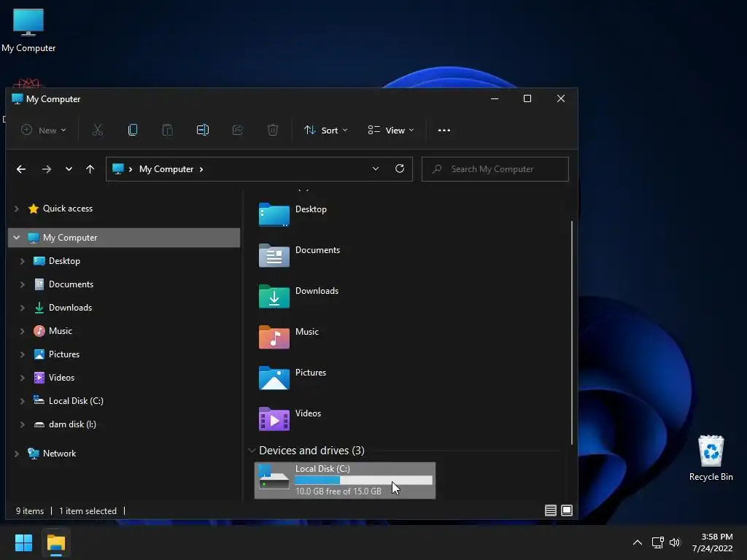Collapse Devices and drives group
Viewport: 747px width, 560px height.
[252, 451]
